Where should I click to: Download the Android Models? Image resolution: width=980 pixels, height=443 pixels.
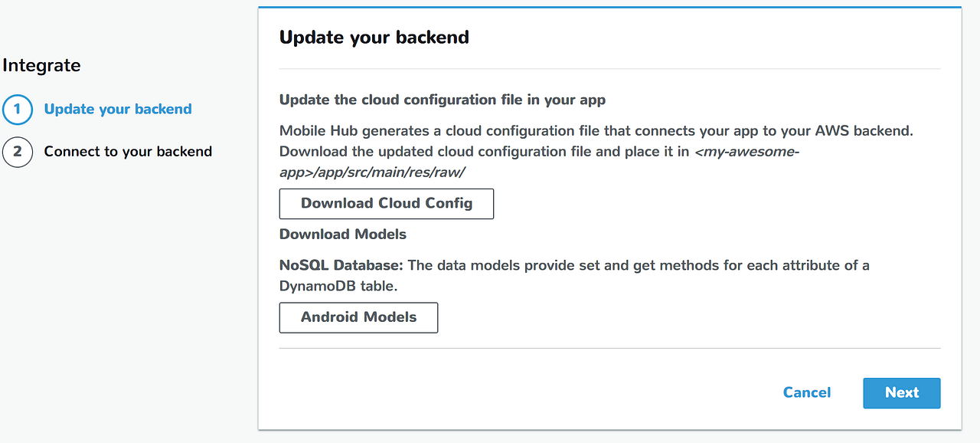point(358,317)
